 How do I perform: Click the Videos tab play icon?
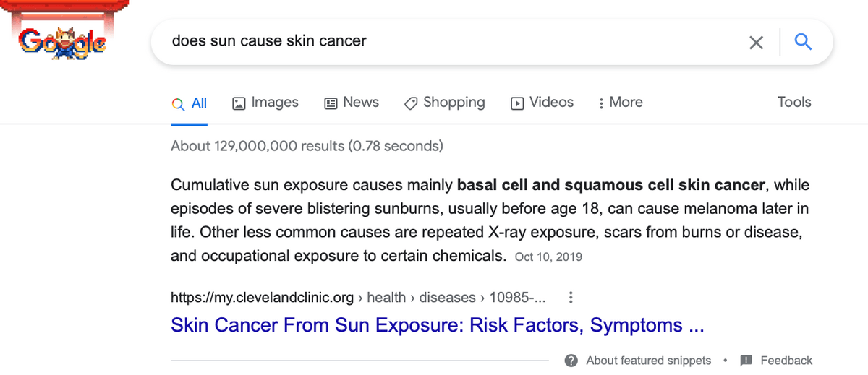[517, 103]
